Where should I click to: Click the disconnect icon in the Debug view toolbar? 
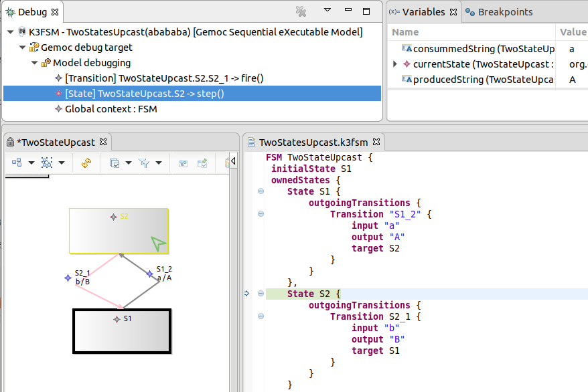point(300,11)
